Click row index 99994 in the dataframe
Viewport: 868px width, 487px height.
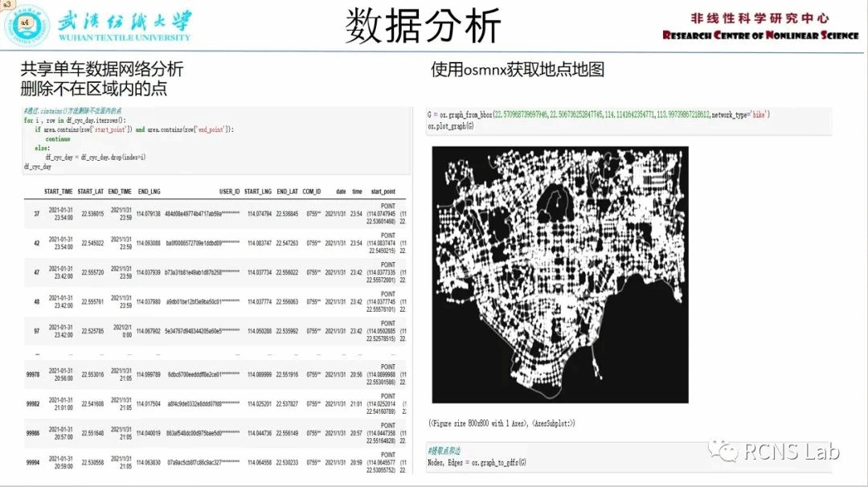[x=32, y=463]
